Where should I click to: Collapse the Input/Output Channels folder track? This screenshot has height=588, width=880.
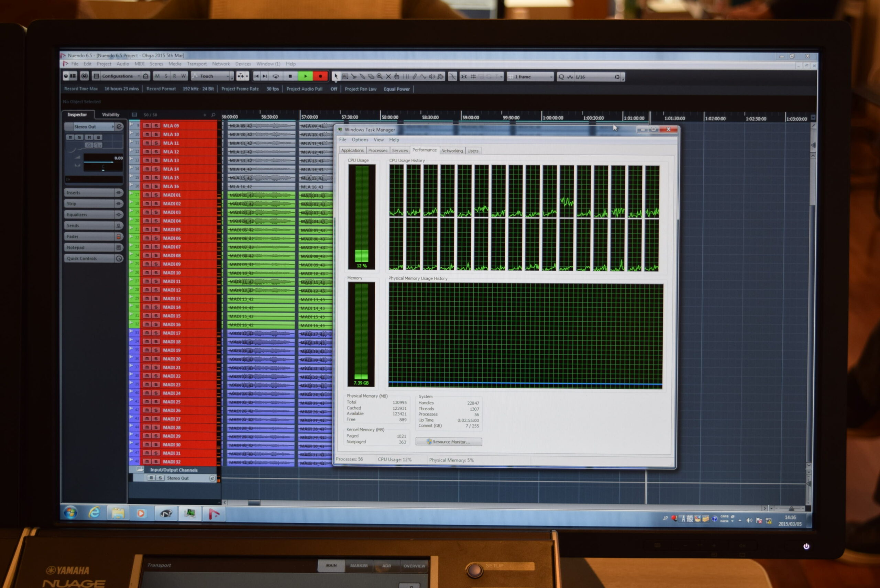tap(140, 469)
